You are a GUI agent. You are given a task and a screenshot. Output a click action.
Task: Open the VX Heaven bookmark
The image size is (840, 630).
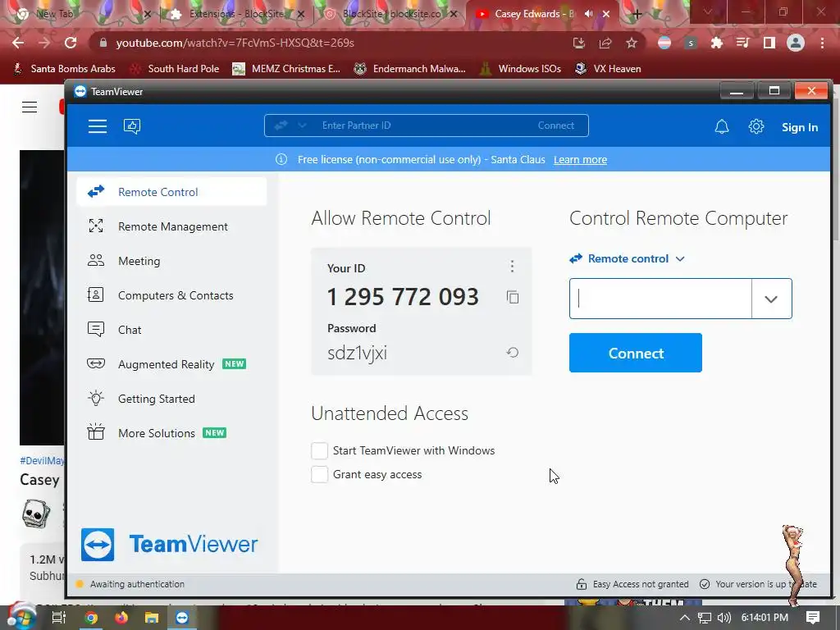click(x=608, y=69)
